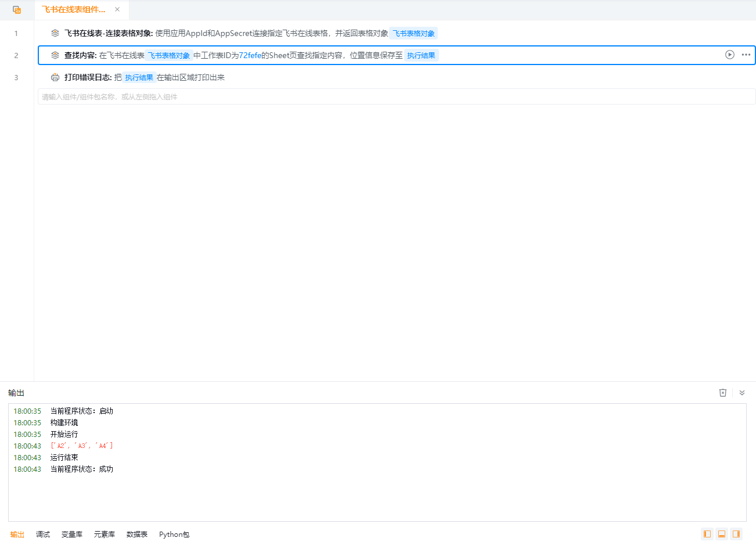The height and width of the screenshot is (545, 756).
Task: Click 飞书表格对象 variable tag in step 2
Action: tap(169, 55)
